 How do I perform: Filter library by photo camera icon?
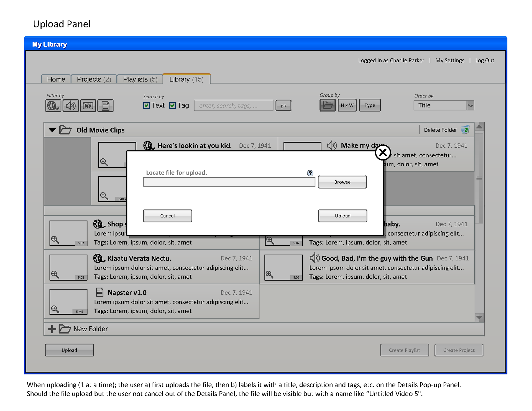pyautogui.click(x=88, y=106)
